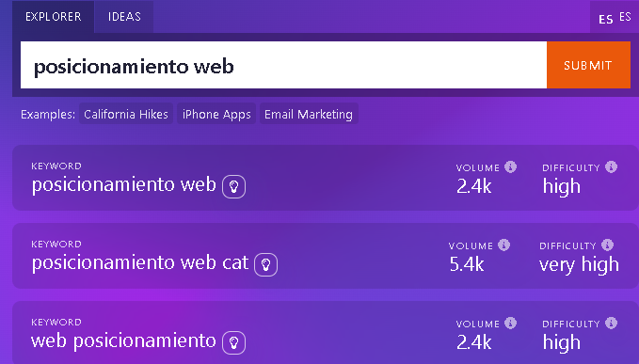
Task: Click the orange Submit button
Action: (588, 65)
